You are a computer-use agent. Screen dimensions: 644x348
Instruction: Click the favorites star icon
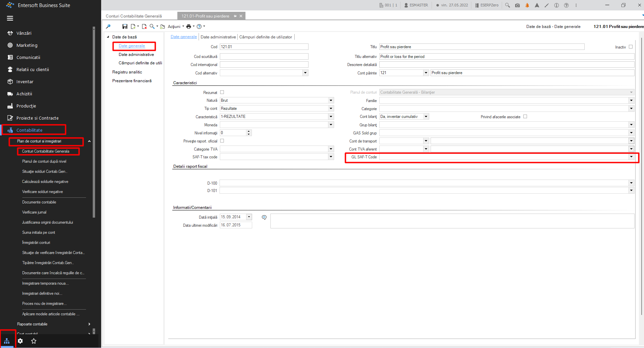(x=34, y=341)
